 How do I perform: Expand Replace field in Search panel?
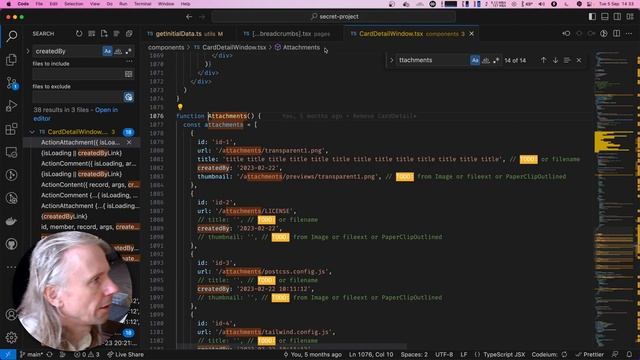pyautogui.click(x=28, y=51)
